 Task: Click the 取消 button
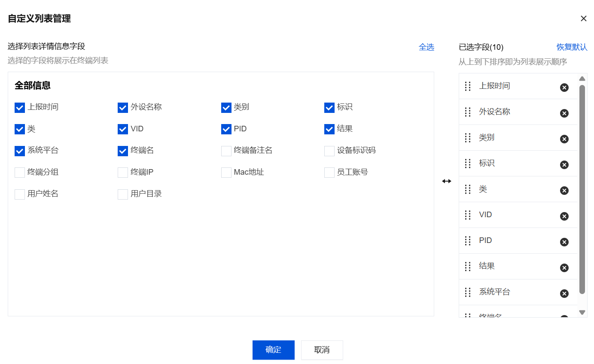pos(322,350)
